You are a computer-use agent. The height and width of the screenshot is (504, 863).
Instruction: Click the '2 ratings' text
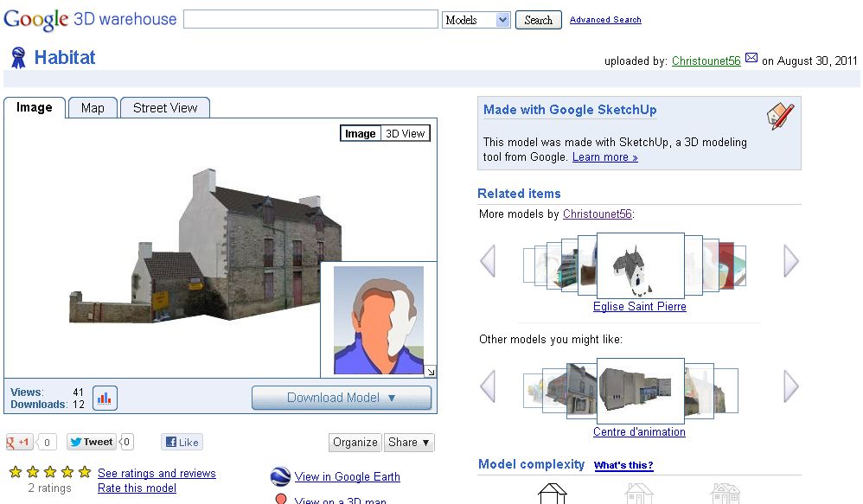49,488
